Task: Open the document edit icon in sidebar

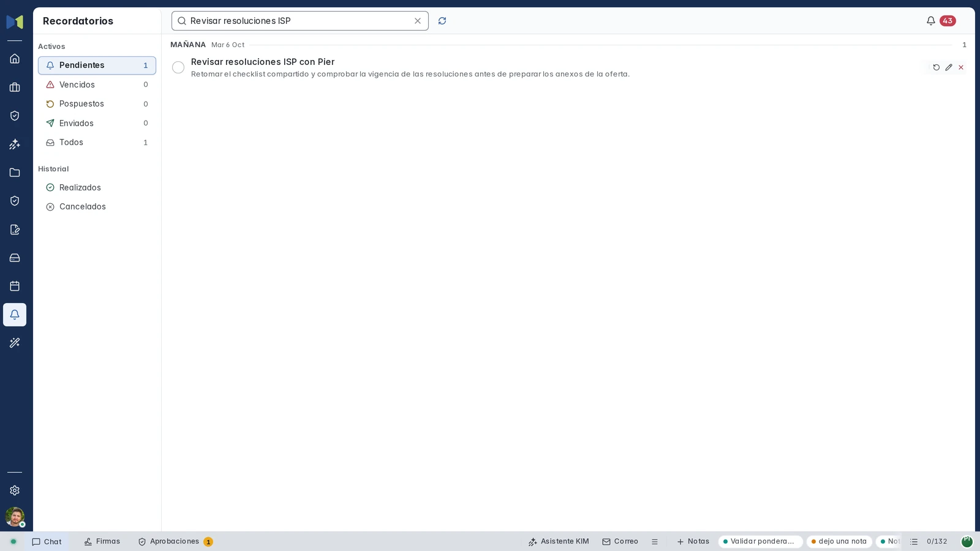Action: pos(15,230)
